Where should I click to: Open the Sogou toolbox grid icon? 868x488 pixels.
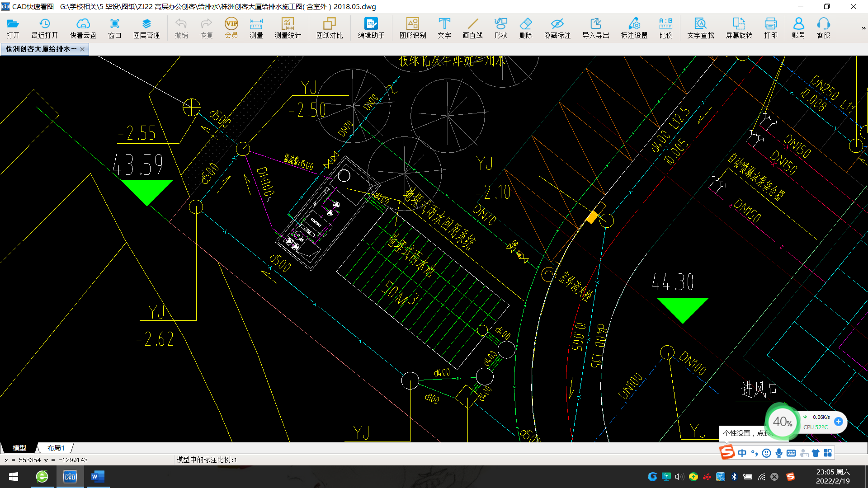click(828, 453)
